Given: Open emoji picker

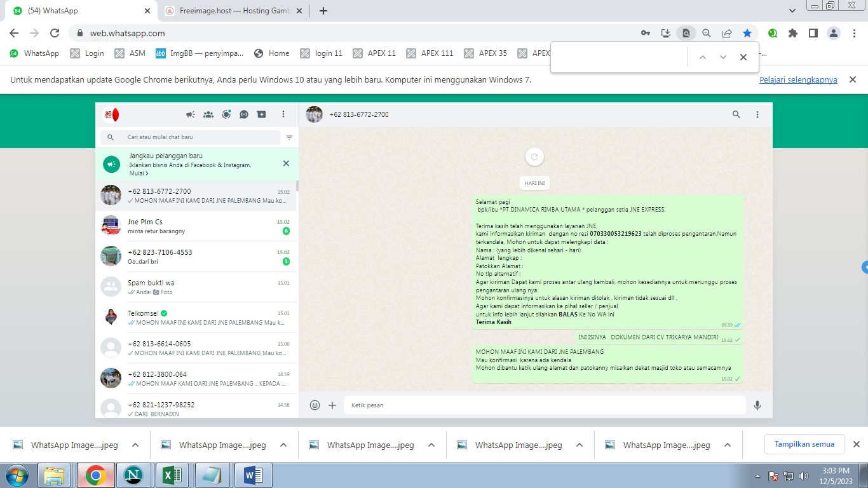Looking at the screenshot, I should coord(315,405).
